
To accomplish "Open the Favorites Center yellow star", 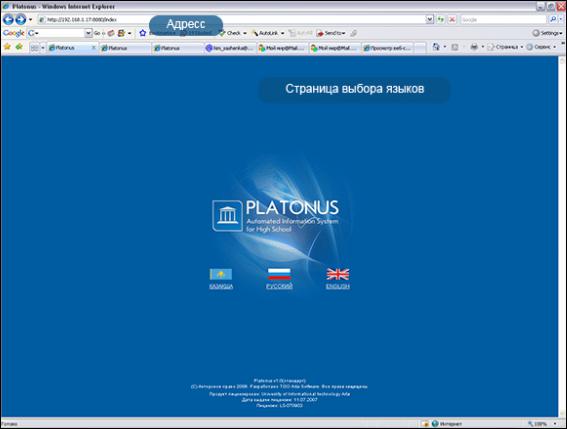I will click(x=7, y=47).
